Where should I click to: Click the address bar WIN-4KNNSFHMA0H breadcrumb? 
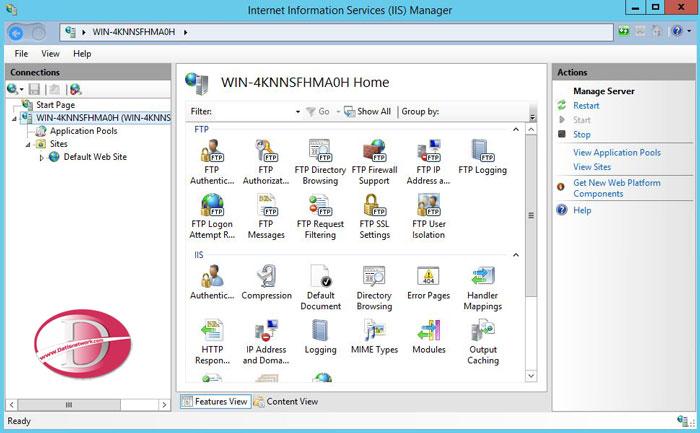(x=133, y=32)
